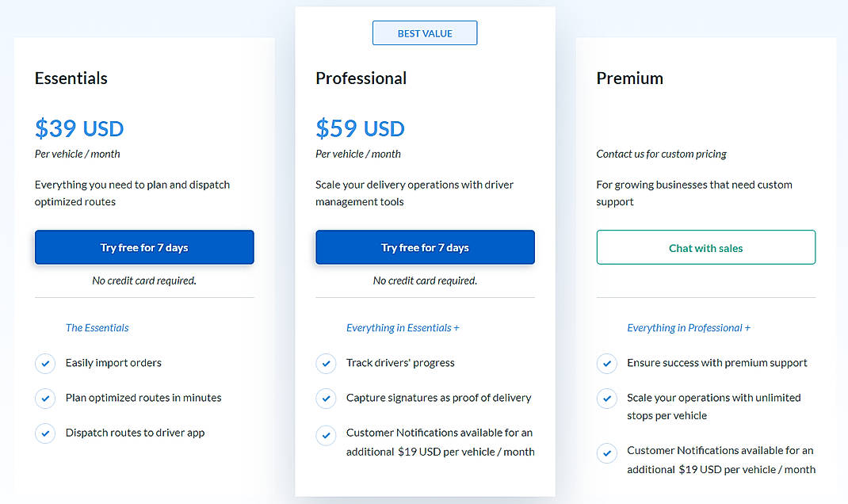This screenshot has width=848, height=504.
Task: Click the check icon for "Dispatch routes to driver app"
Action: 45,433
